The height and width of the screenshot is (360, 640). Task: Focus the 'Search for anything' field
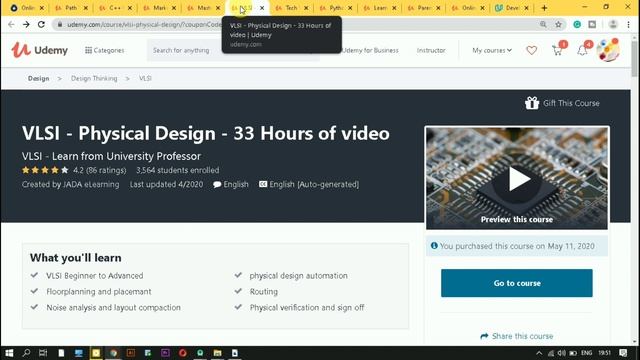pyautogui.click(x=233, y=50)
